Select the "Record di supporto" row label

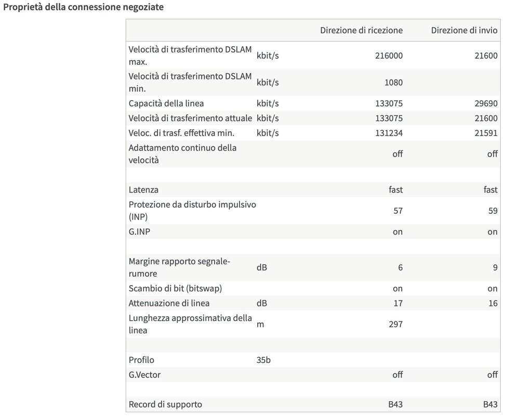click(165, 404)
